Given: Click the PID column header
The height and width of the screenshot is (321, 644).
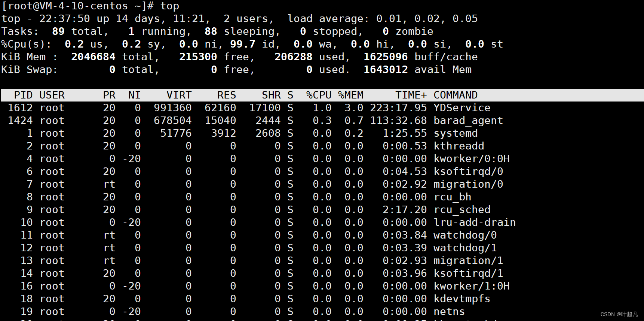Looking at the screenshot, I should pos(24,95).
